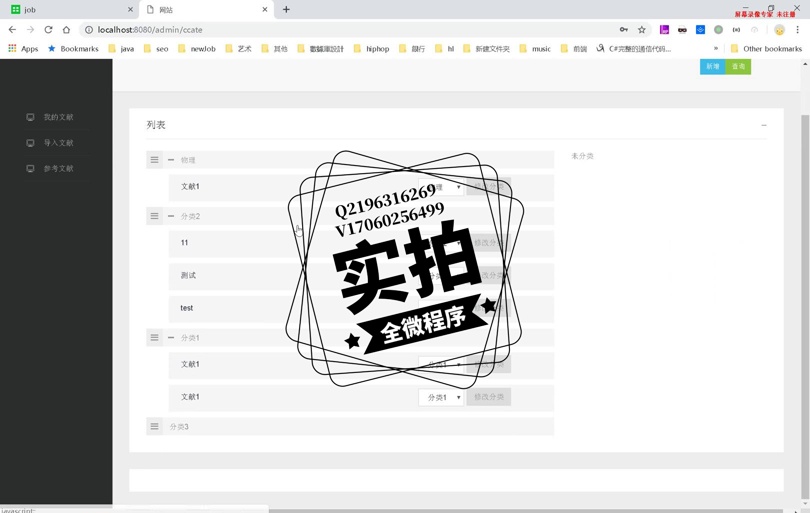The width and height of the screenshot is (810, 513).
Task: Open 我的文献 in the sidebar
Action: [58, 118]
